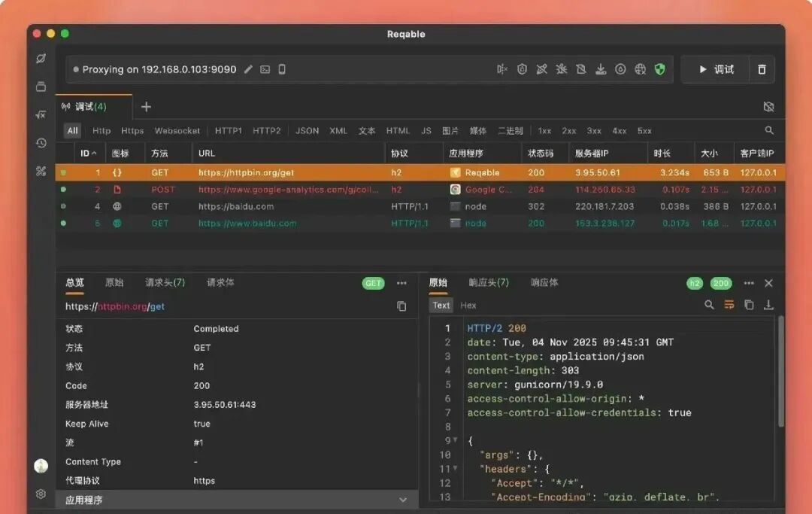Select the POST google-analytics row

pos(420,190)
